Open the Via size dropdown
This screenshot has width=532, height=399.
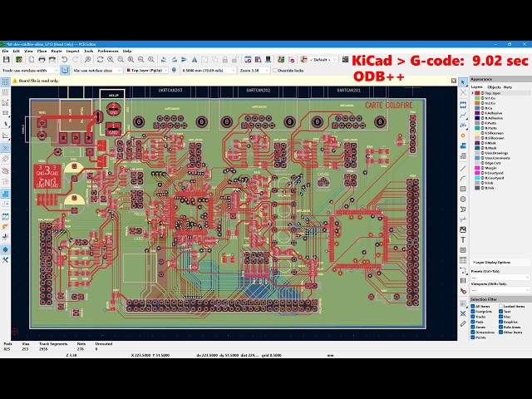[x=97, y=71]
